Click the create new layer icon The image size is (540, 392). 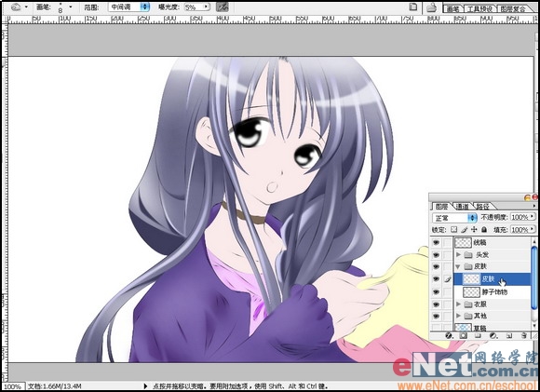click(x=509, y=335)
